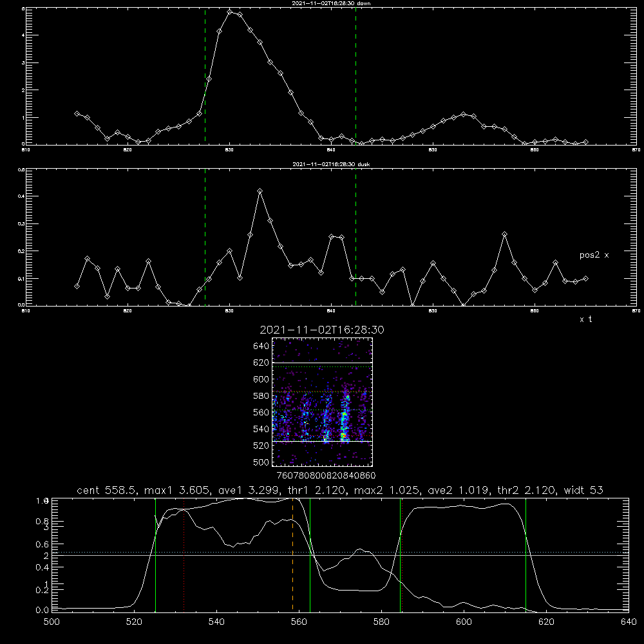This screenshot has height=644, width=644.
Task: Click the left green dashed line in dusk plot
Action: tap(205, 237)
